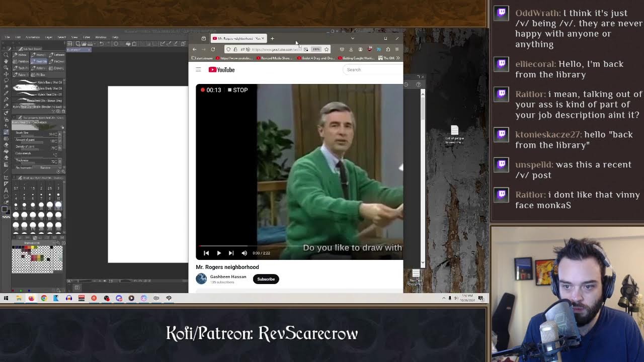Open the print dropdown arrow in Clip Studio toolbar
Viewport: 644px width, 362px height.
[95, 44]
